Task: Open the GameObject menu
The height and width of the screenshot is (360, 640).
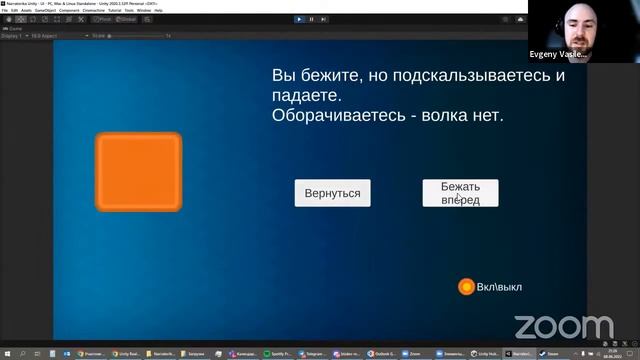Action: click(45, 10)
